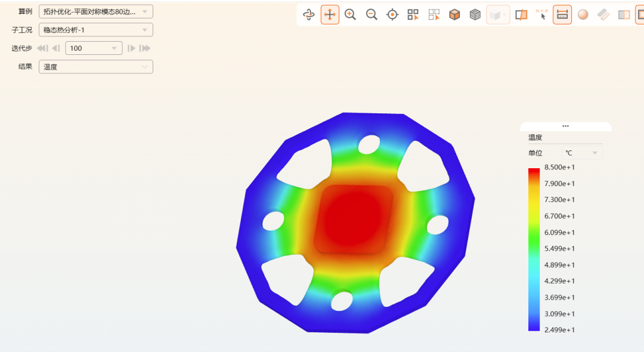Switch to wireframe mesh cube display
Image resolution: width=644 pixels, height=352 pixels.
click(x=475, y=15)
